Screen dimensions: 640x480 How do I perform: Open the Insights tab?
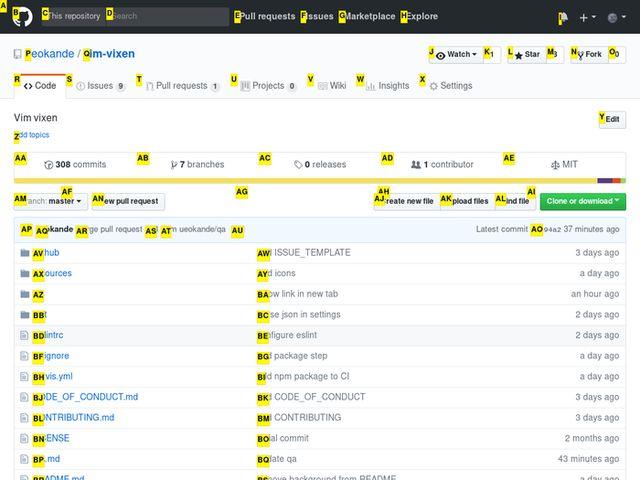point(387,86)
